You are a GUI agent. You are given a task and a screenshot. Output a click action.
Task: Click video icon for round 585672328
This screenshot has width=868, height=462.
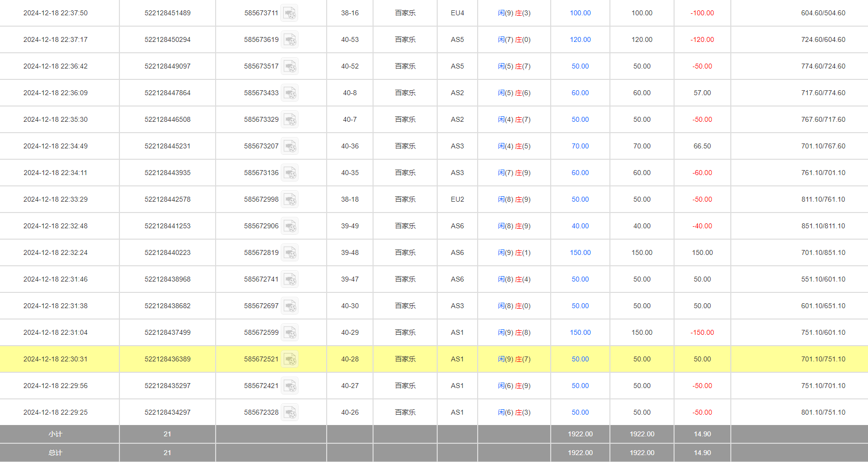point(290,413)
